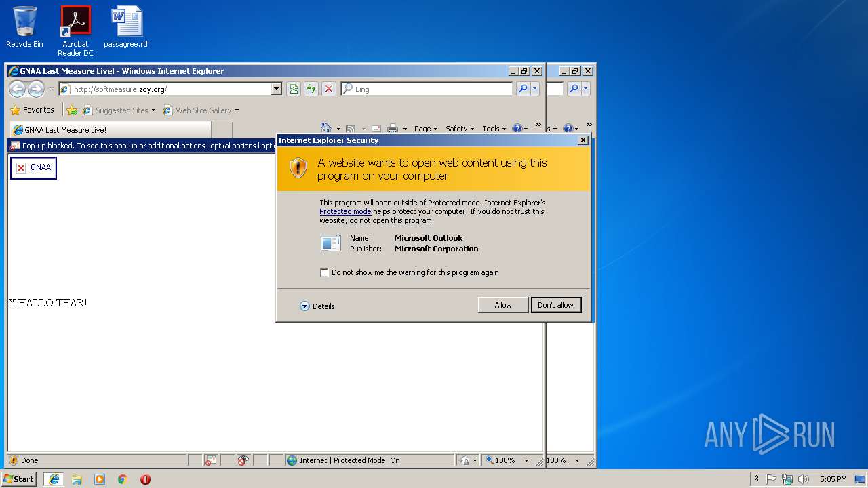Click the Don't allow button
868x488 pixels.
point(555,305)
